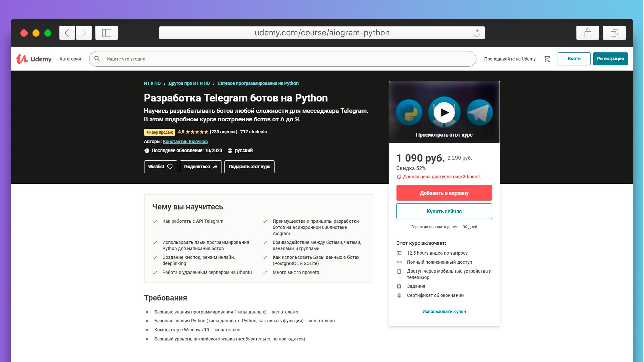This screenshot has height=362, width=644.
Task: Toggle the browser sidebar icon
Action: click(107, 33)
